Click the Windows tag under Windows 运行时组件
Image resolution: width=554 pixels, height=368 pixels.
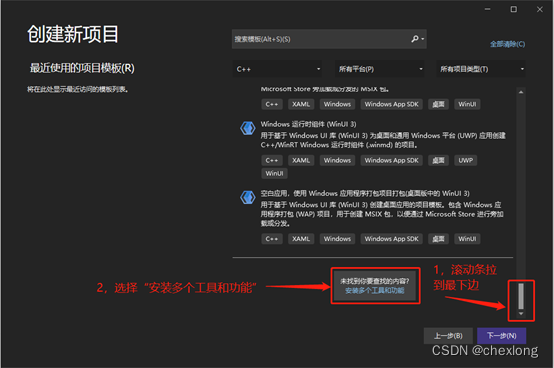click(337, 160)
